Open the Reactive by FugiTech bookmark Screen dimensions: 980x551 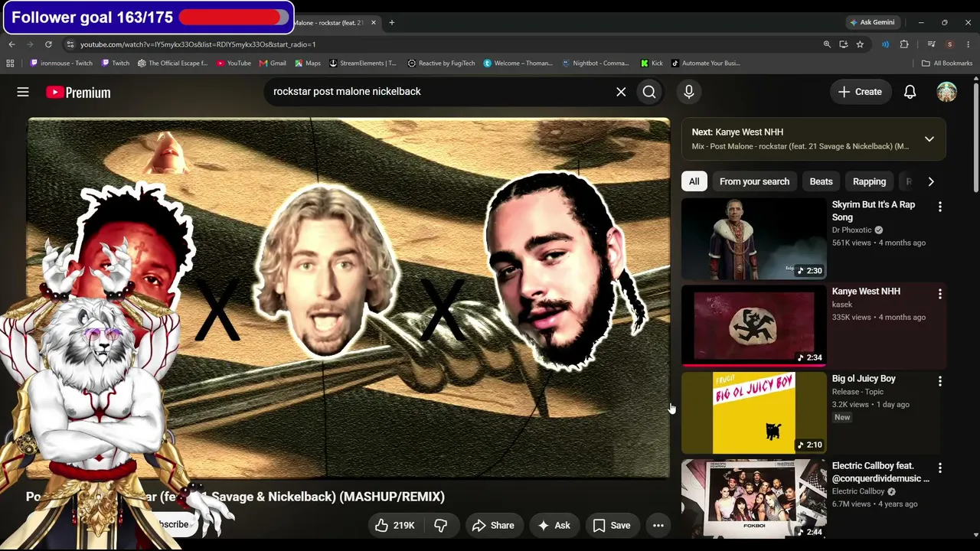[x=442, y=64]
